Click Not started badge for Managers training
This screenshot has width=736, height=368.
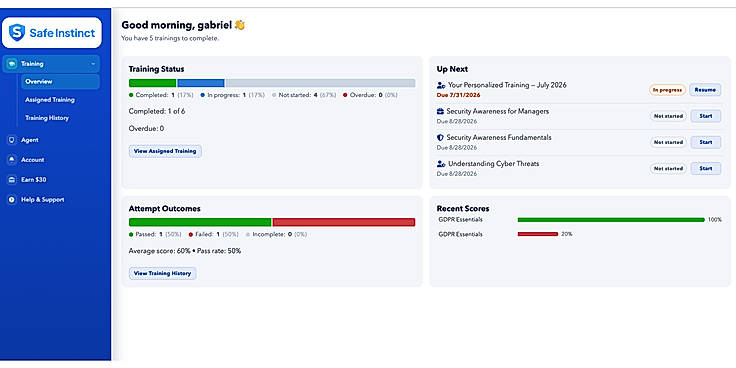pos(668,116)
